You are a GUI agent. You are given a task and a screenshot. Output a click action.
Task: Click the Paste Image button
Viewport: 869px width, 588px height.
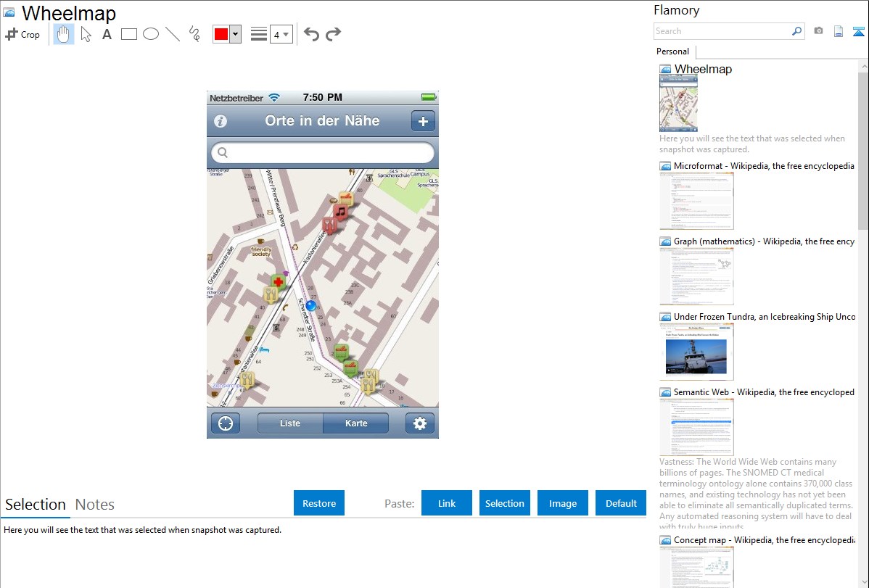[x=562, y=503]
